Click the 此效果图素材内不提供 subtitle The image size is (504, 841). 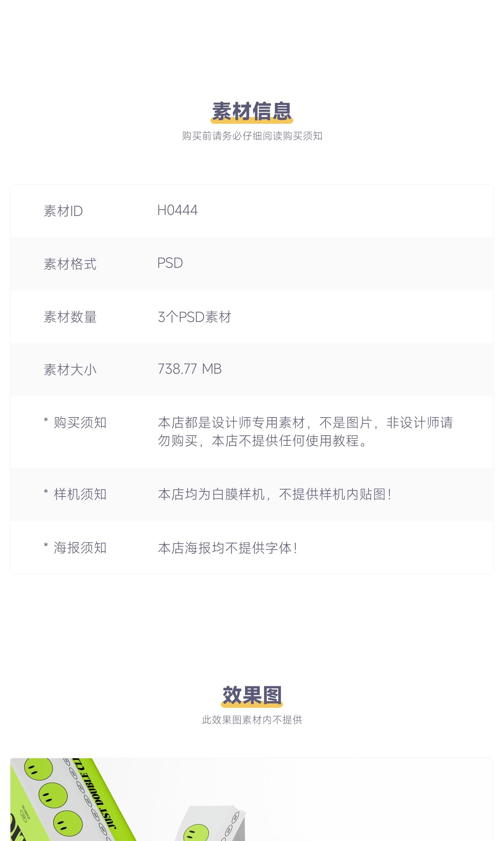tap(252, 720)
